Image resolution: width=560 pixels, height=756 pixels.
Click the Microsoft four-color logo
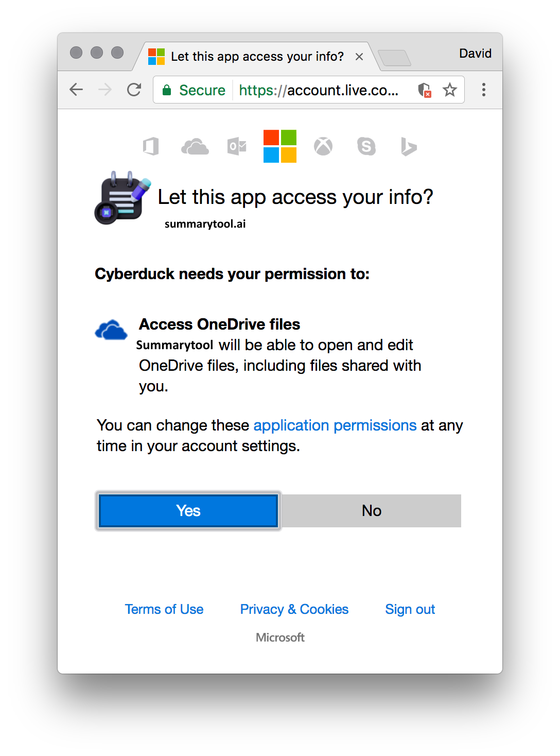pos(280,146)
